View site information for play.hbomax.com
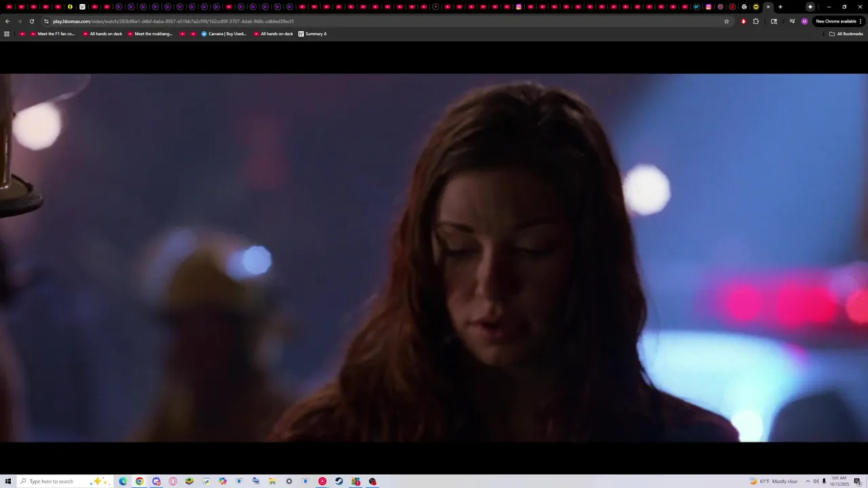The image size is (868, 488). click(x=46, y=21)
